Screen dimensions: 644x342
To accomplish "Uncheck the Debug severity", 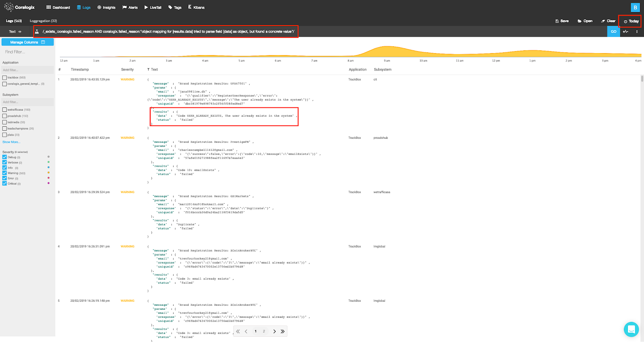I will pyautogui.click(x=4, y=157).
